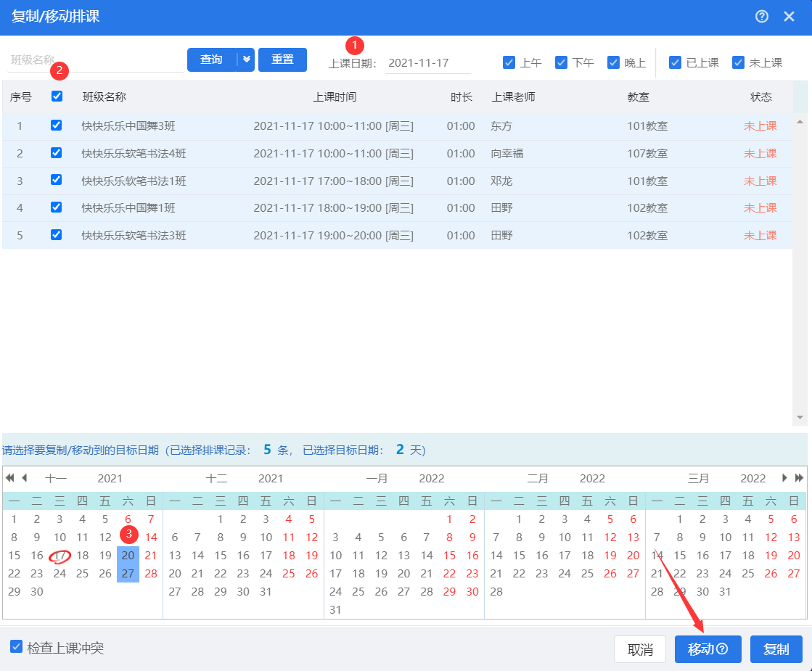Image resolution: width=812 pixels, height=671 pixels.
Task: Toggle the 检查上课冲突 checkbox
Action: tap(17, 646)
